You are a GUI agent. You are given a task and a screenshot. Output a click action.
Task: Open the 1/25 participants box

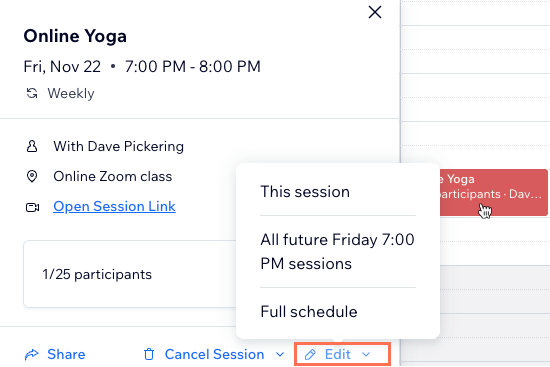coord(130,274)
